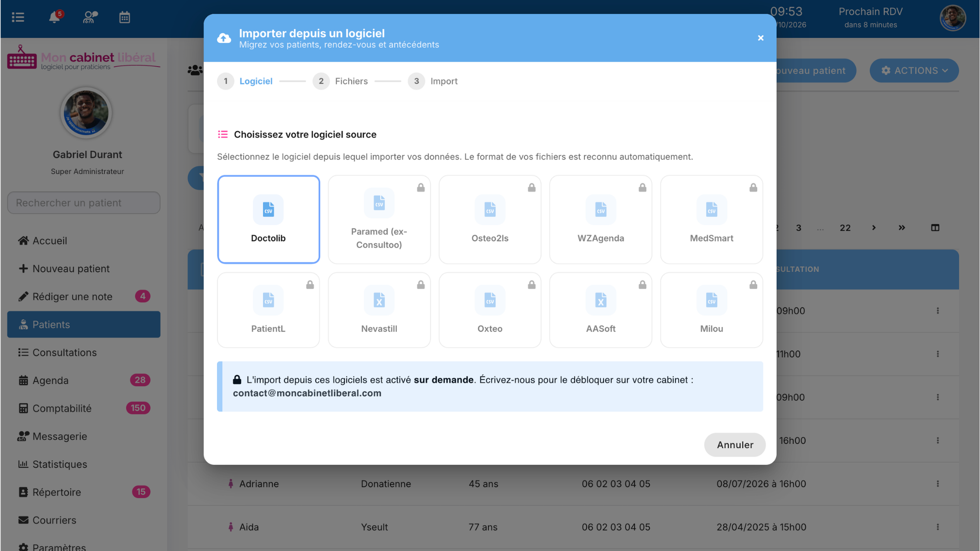Select the Osteo2ls import card
Screen dimensions: 980x551
490,220
